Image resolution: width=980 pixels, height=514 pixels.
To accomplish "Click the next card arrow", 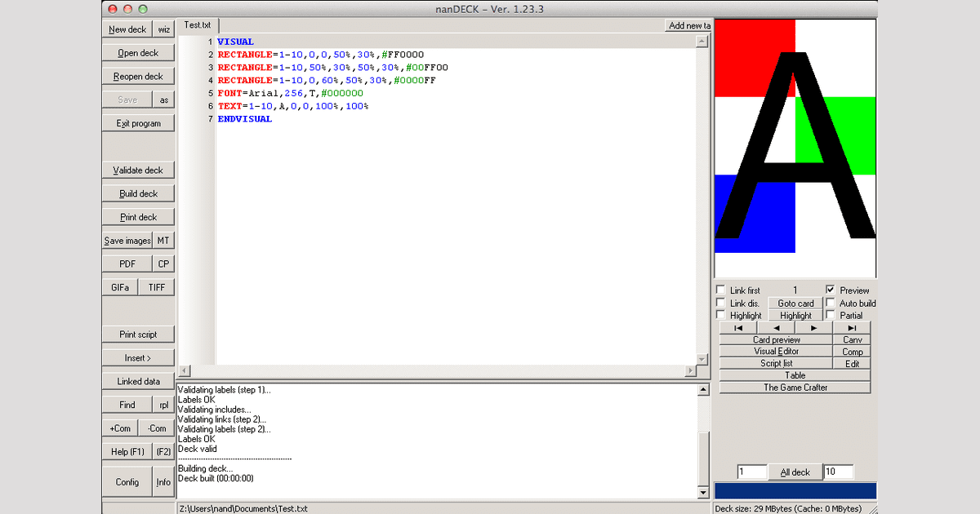I will pyautogui.click(x=813, y=327).
